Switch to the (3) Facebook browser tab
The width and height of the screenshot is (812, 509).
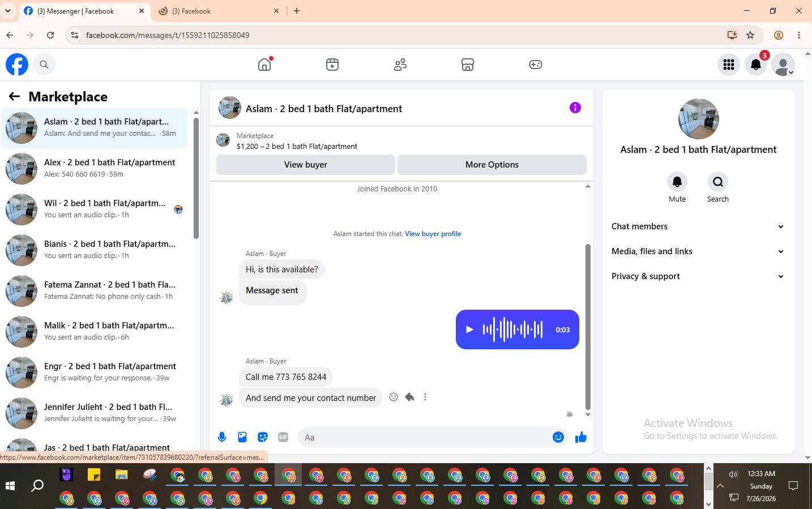219,11
